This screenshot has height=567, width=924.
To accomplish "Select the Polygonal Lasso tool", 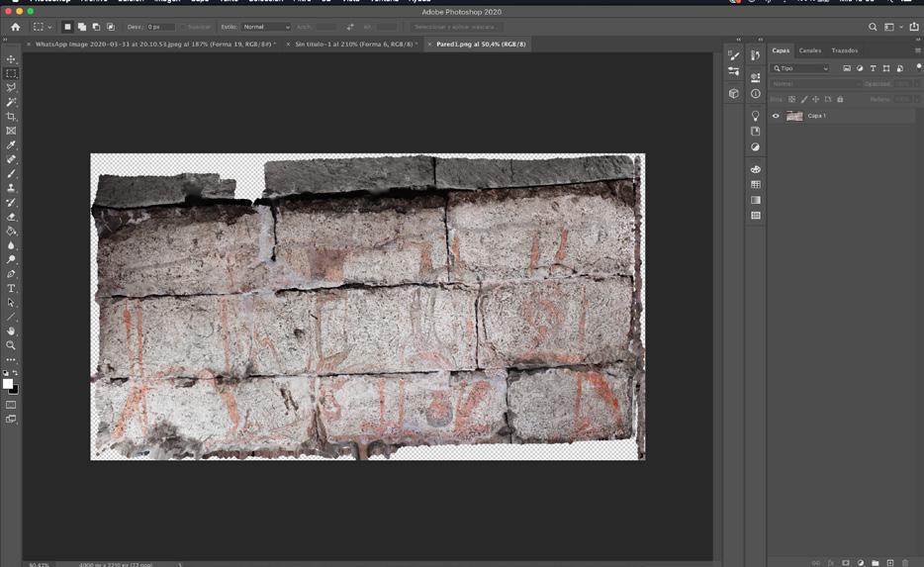I will pos(11,88).
